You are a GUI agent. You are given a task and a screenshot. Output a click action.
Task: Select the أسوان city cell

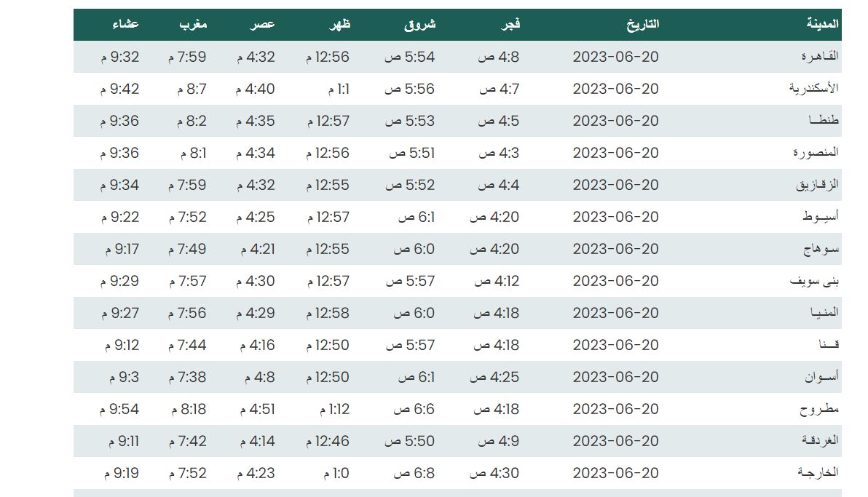[x=821, y=377]
